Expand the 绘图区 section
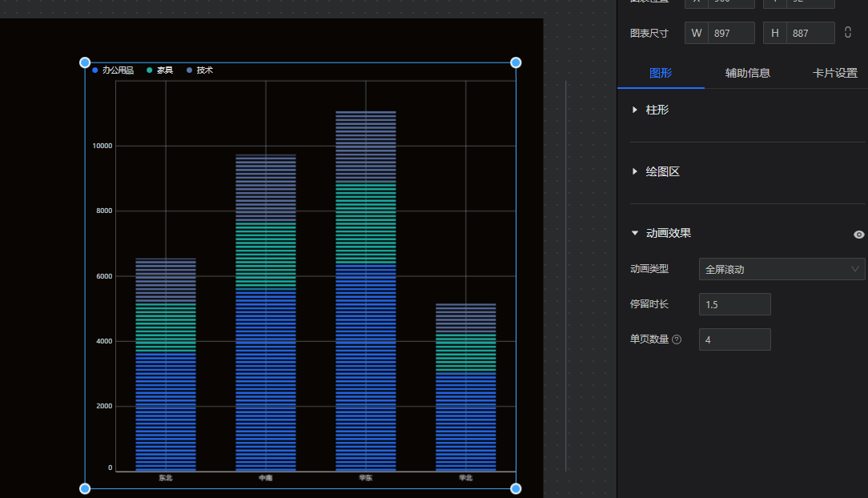Image resolution: width=868 pixels, height=498 pixels. (662, 171)
